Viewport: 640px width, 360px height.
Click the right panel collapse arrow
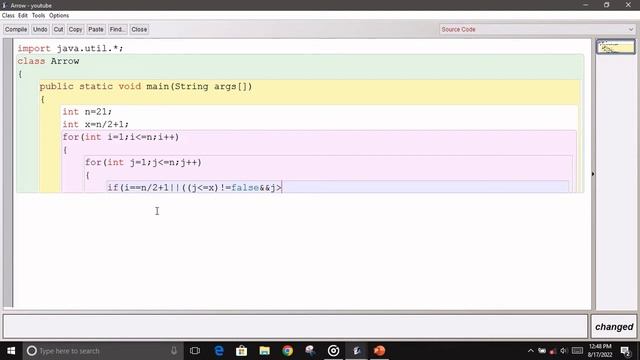click(x=593, y=174)
